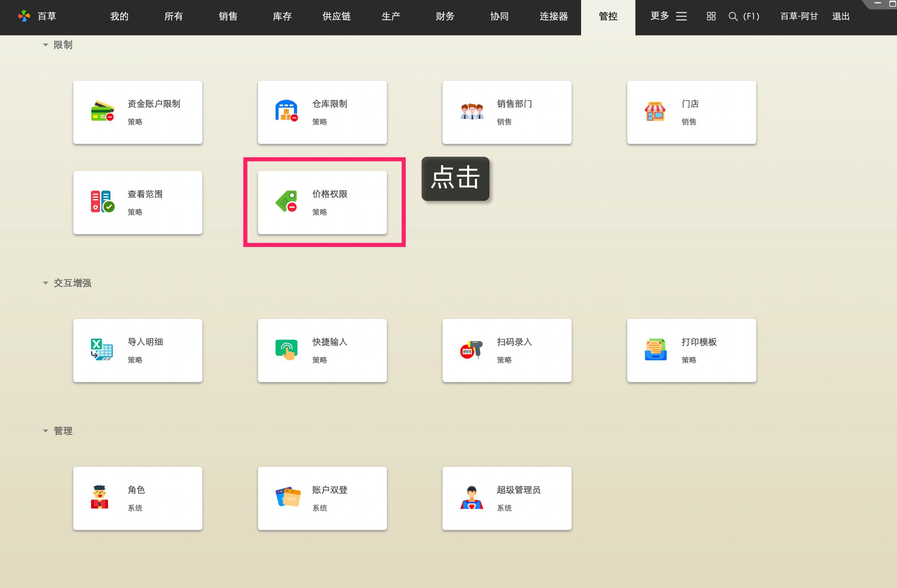The height and width of the screenshot is (588, 897).
Task: Open the 导入明细 Excel import icon
Action: (101, 350)
